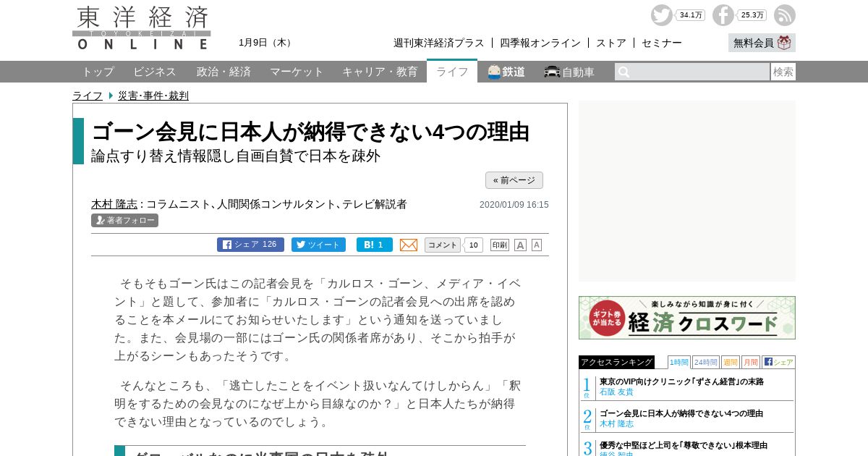Open the ライフ navigation tab

pyautogui.click(x=452, y=72)
